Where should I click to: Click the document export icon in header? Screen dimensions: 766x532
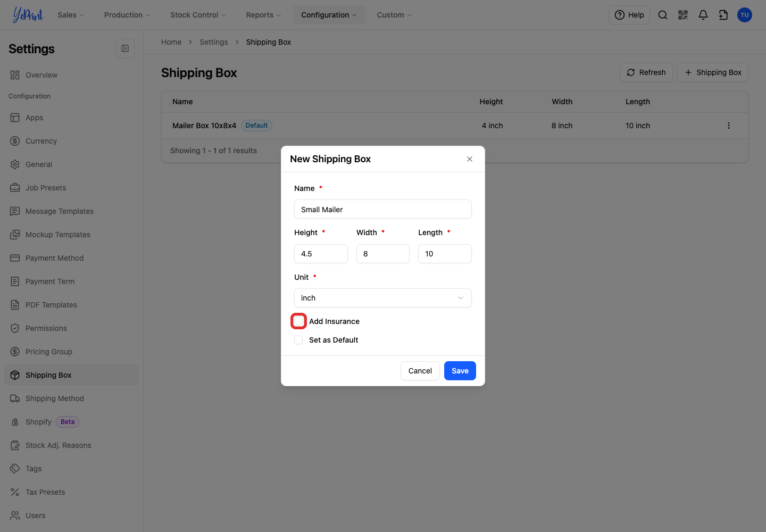pyautogui.click(x=723, y=15)
